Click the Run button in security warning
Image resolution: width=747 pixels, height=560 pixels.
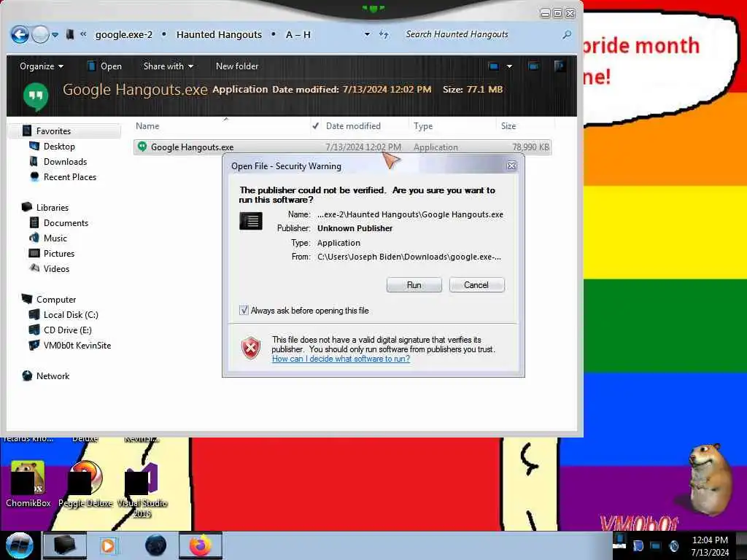point(414,285)
